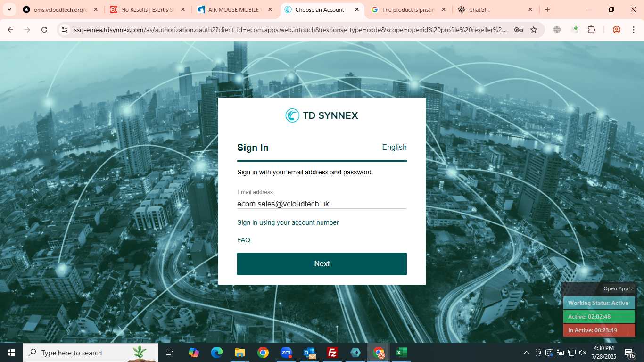Screen dimensions: 644x362
Task: Show hidden system tray icons
Action: click(527, 353)
